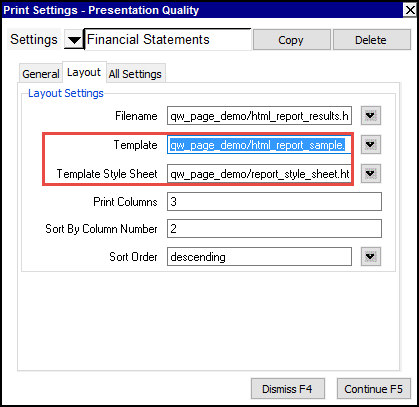Screen dimensions: 419x407
Task: Open the Settings name dropdown arrow
Action: point(74,40)
